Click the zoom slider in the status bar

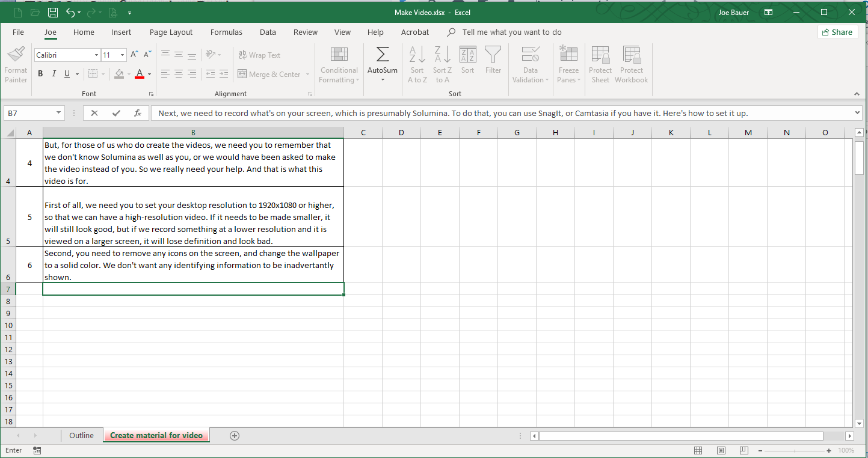point(794,451)
